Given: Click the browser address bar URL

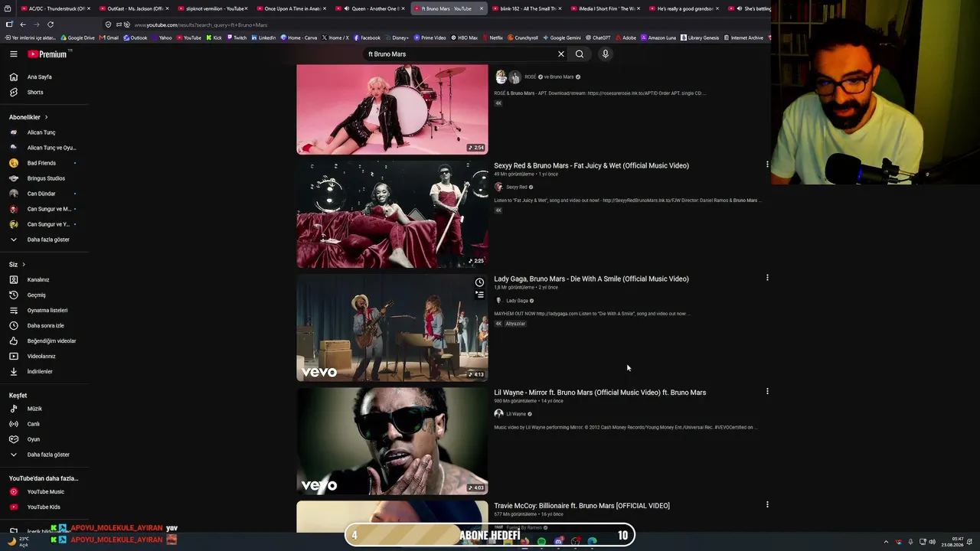Looking at the screenshot, I should (x=201, y=24).
